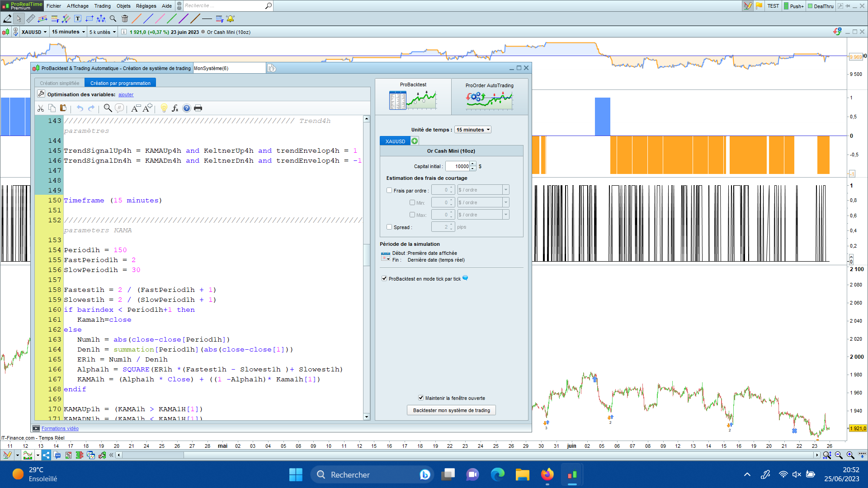Click the comment toggle icon in editor
The width and height of the screenshot is (868, 488).
[x=119, y=108]
